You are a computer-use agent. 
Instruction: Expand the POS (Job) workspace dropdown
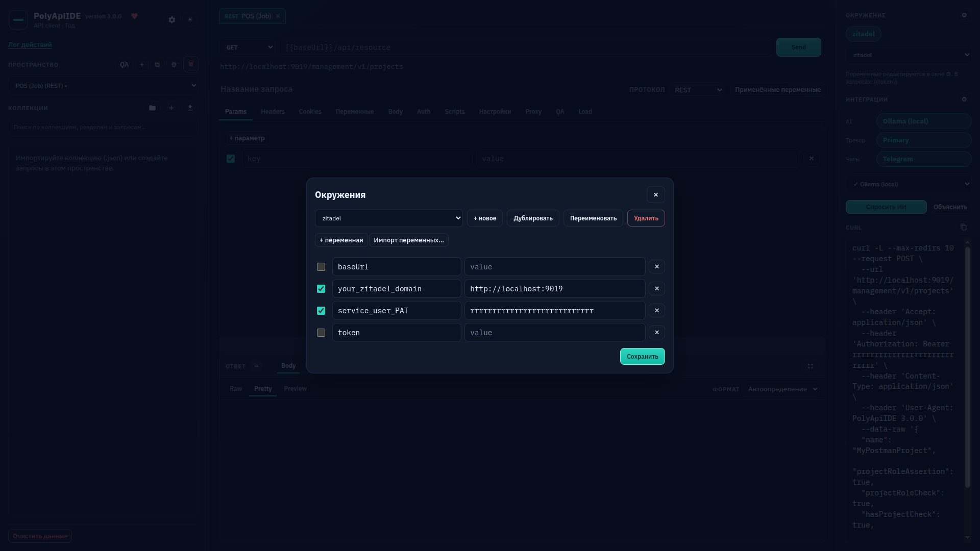[x=104, y=86]
